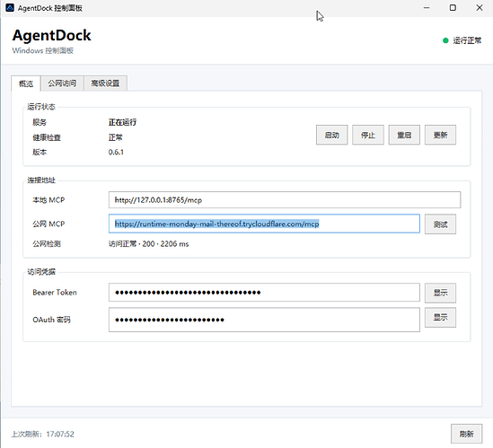Maximize the AgentDock window
493x448 pixels.
pos(453,8)
